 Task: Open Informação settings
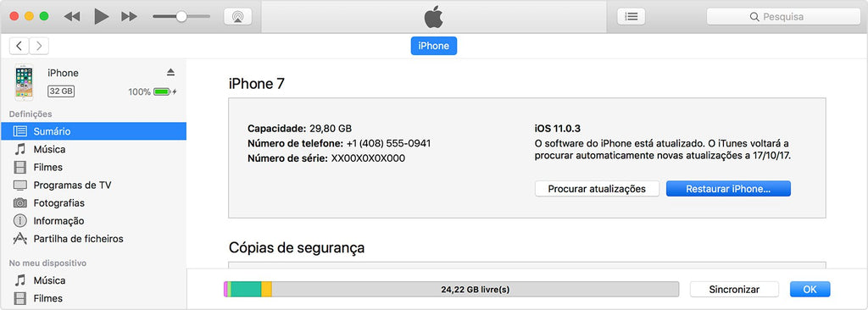tap(93, 221)
